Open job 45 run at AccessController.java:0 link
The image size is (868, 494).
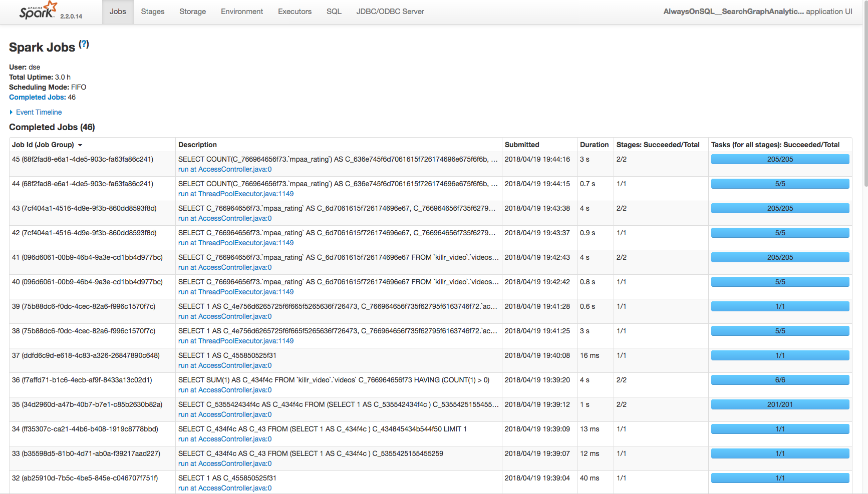(225, 169)
